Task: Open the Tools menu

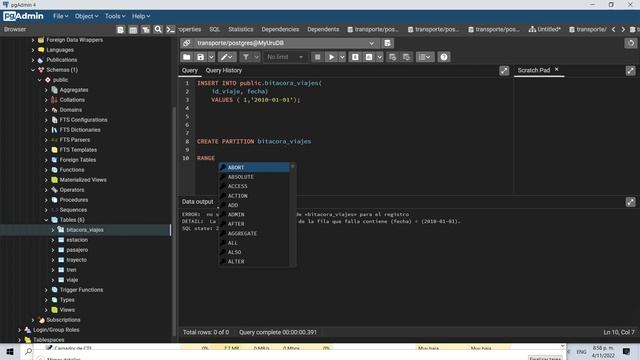Action: 115,16
